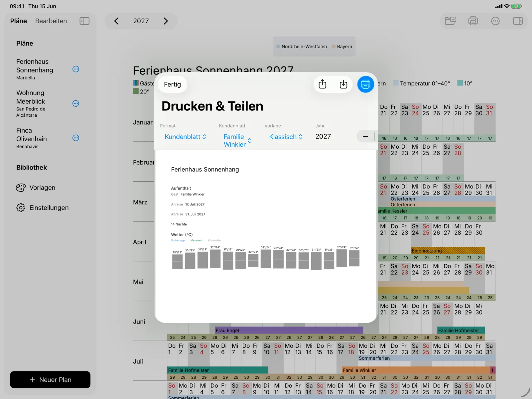Open Einstellungen settings gear
This screenshot has width=532, height=399.
[42, 208]
